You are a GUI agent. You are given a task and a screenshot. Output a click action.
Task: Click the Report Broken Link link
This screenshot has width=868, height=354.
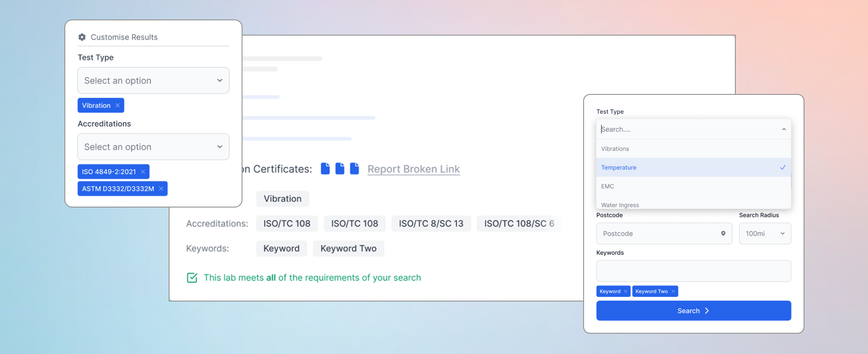413,169
